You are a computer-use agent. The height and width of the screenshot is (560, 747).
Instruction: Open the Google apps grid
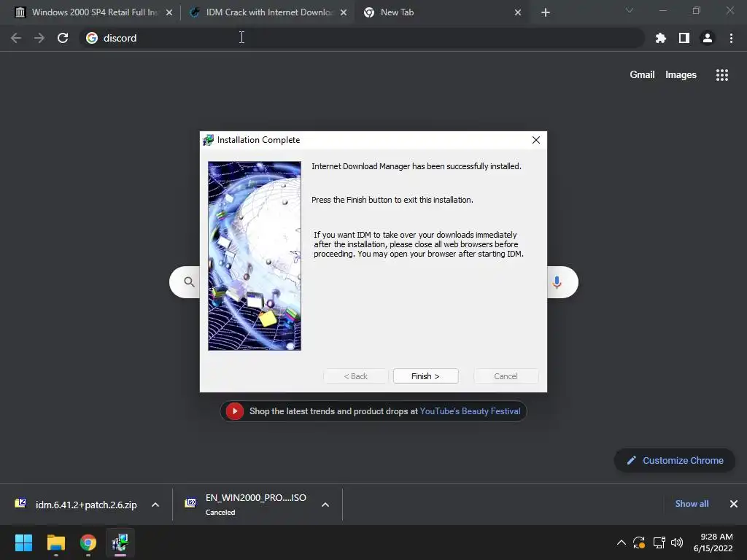(722, 75)
